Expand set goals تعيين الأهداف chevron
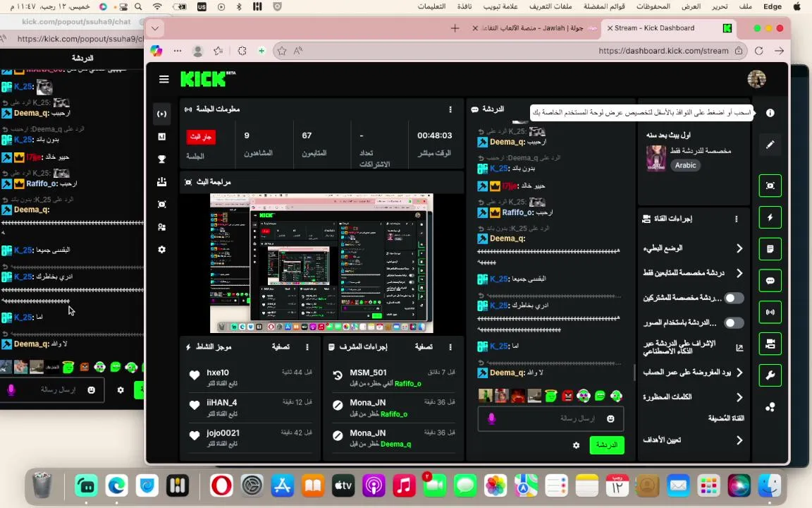 [739, 440]
